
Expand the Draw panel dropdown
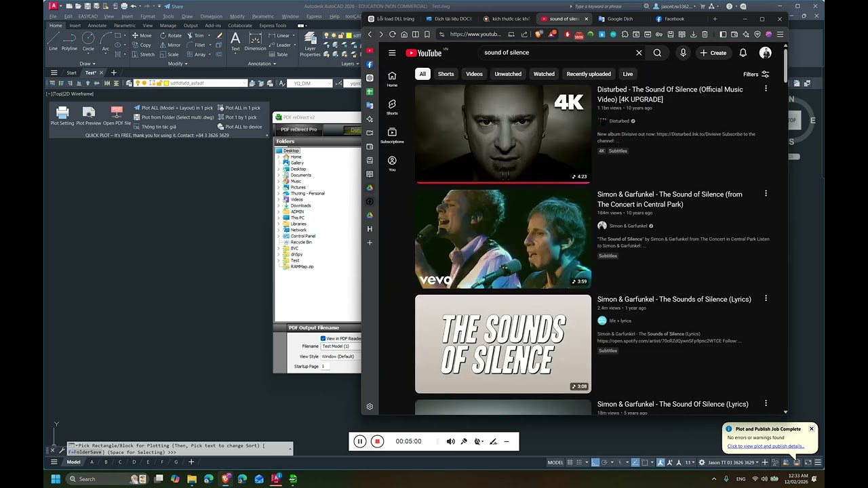coord(88,64)
